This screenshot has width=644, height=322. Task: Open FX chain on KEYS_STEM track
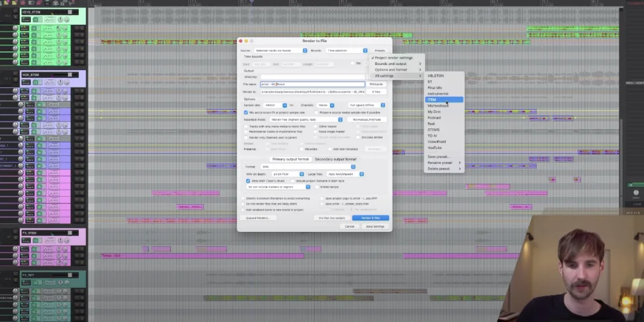(x=36, y=19)
